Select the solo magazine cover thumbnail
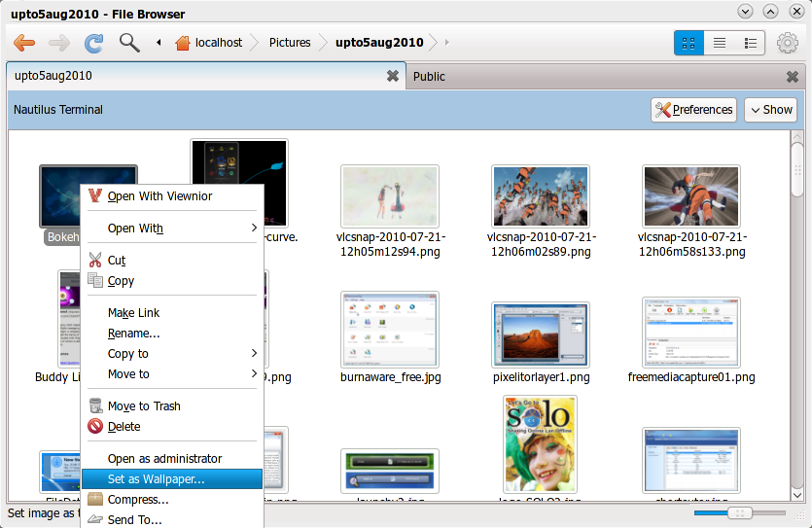Screen dimensions: 812x528 point(540,444)
